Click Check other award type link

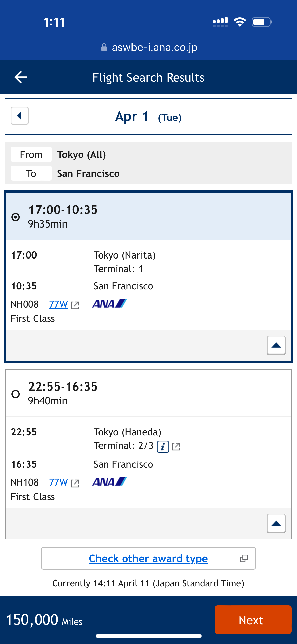click(148, 558)
